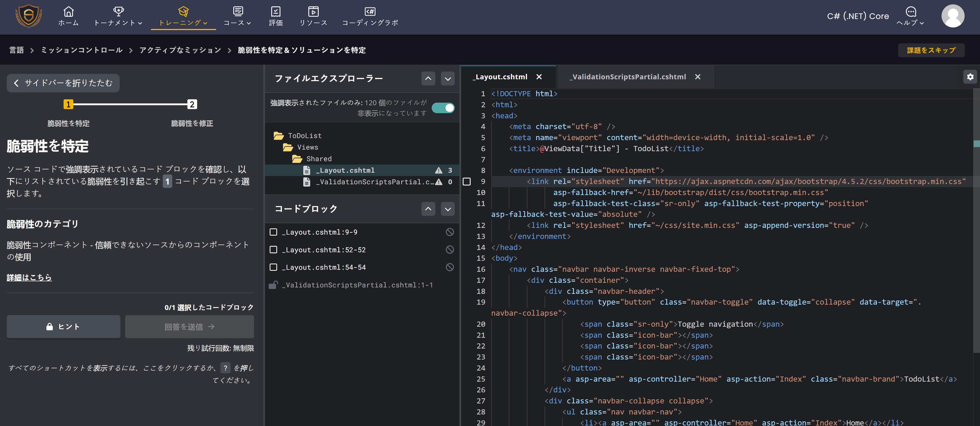The image size is (980, 426).
Task: Click warning icon beside _Layout.cshtml in tree
Action: point(439,170)
